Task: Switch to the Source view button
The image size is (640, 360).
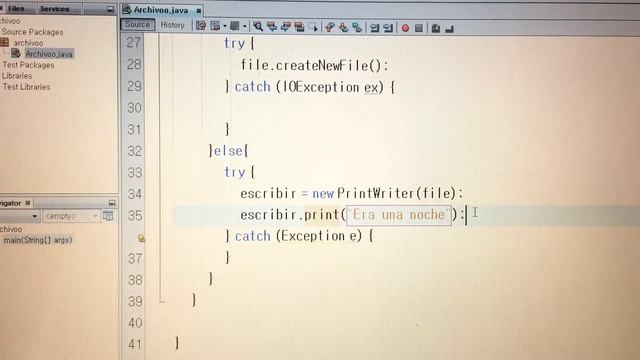Action: click(x=138, y=24)
